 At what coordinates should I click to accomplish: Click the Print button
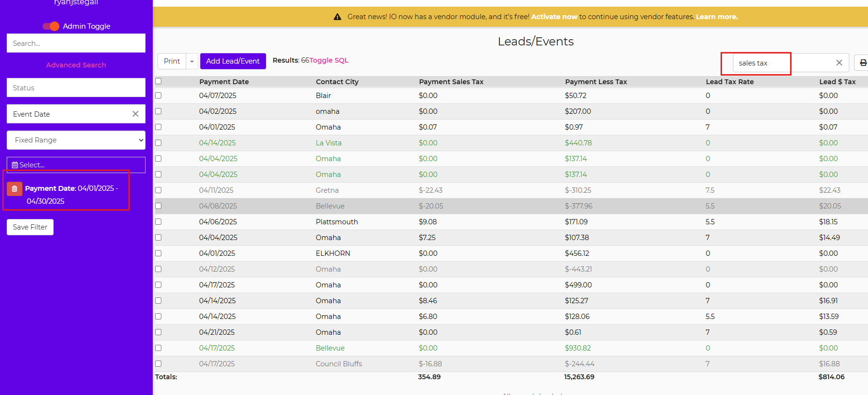tap(172, 61)
